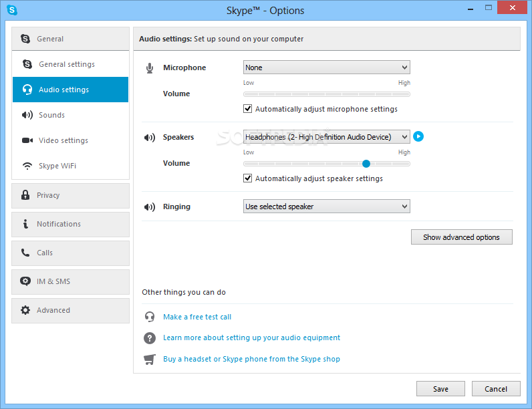The width and height of the screenshot is (532, 409).
Task: Select the Audio settings page
Action: 71,90
